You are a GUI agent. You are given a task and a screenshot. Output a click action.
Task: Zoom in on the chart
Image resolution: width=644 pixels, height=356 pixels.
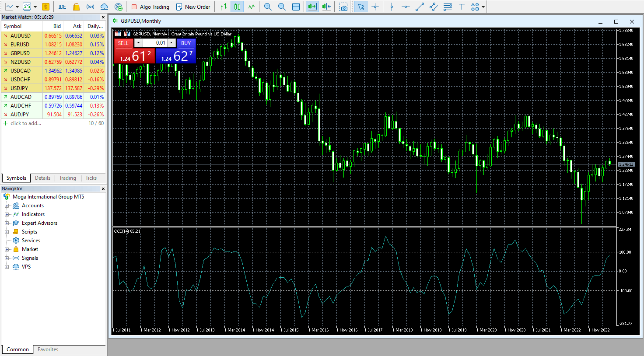point(268,7)
